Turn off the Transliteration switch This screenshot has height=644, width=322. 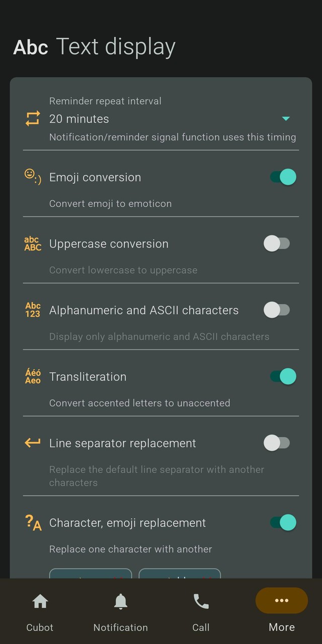point(283,376)
